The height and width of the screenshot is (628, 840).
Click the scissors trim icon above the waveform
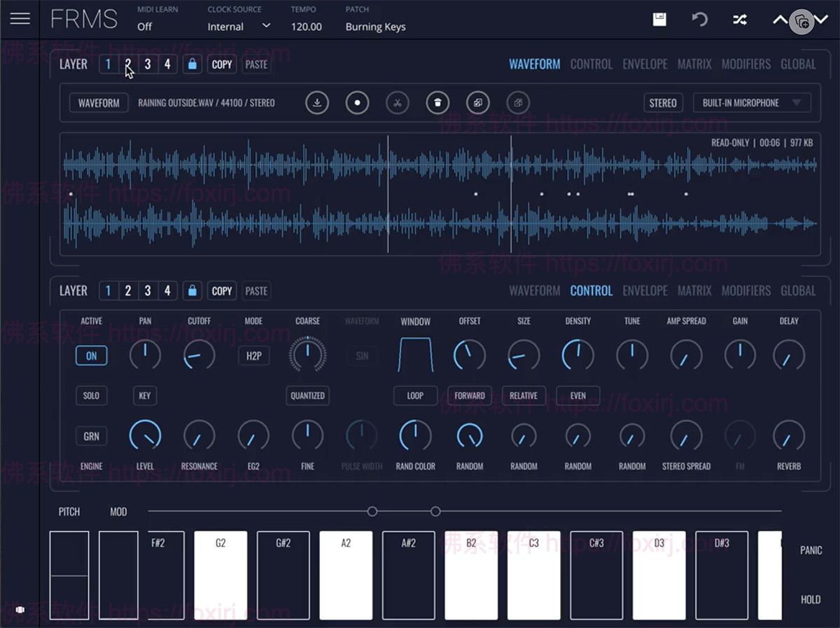[x=397, y=102]
